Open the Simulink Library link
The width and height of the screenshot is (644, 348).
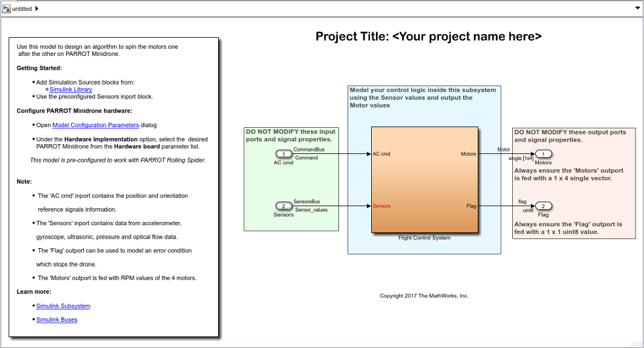pos(70,89)
